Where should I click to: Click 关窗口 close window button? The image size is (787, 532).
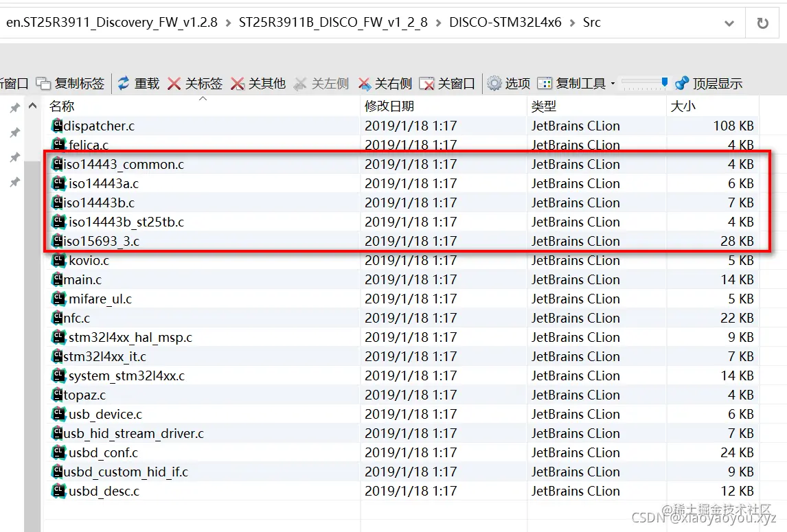point(447,83)
